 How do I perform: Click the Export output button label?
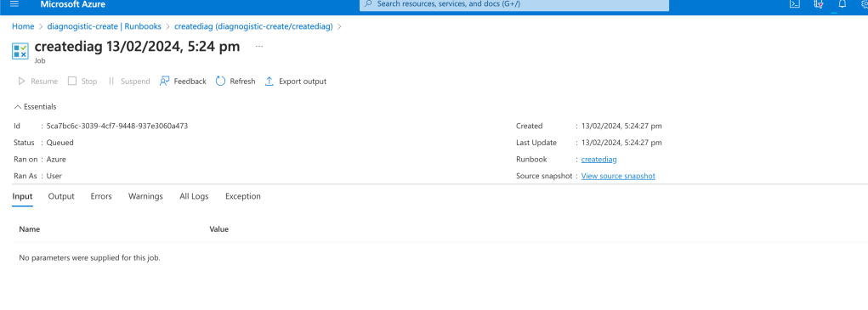tap(303, 82)
